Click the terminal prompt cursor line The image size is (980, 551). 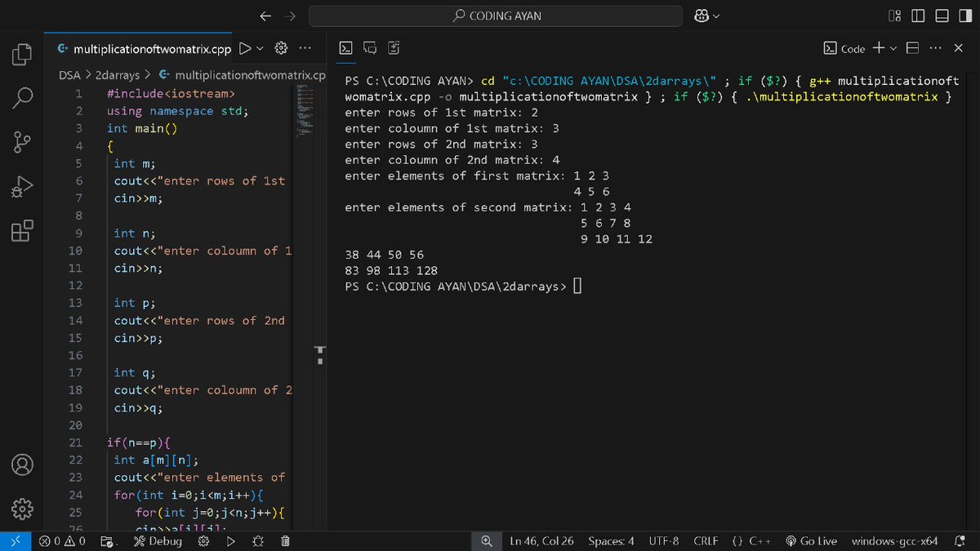462,287
